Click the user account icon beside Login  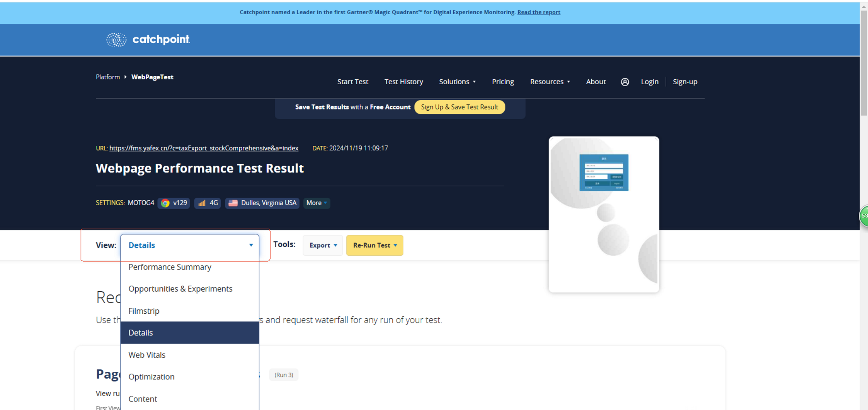click(x=625, y=82)
